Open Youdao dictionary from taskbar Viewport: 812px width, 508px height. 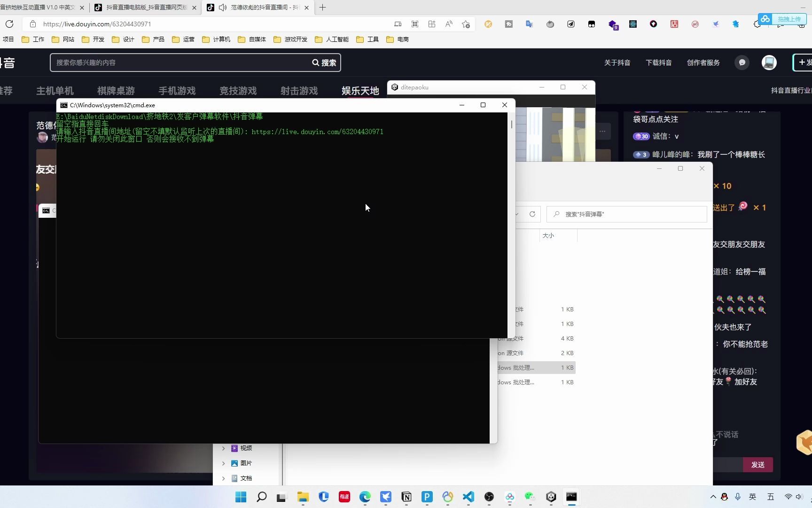[344, 497]
